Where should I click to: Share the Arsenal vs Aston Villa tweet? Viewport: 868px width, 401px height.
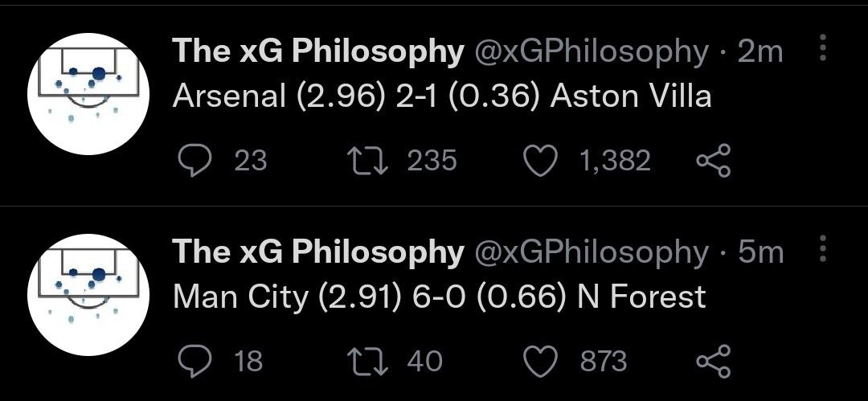point(713,161)
